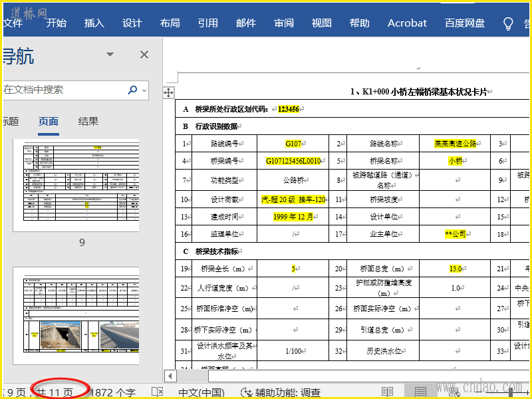Select the page thumbnail with bridge photos
Screen dimensions: 532x399
(76, 316)
